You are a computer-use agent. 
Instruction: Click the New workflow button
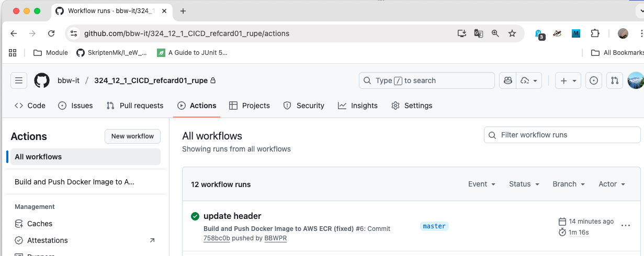pos(132,136)
